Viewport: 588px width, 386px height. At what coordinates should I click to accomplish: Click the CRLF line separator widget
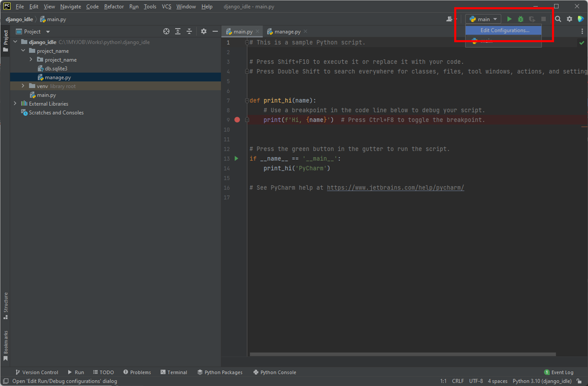tap(458, 381)
